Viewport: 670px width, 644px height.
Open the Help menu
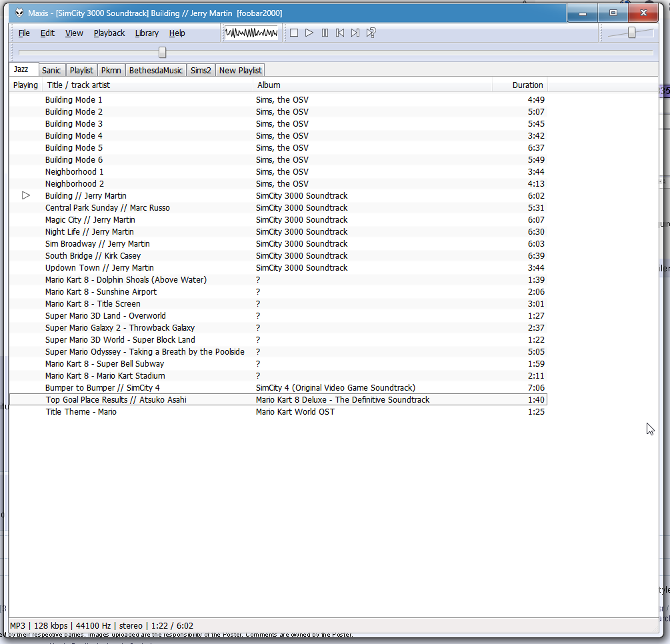(177, 33)
